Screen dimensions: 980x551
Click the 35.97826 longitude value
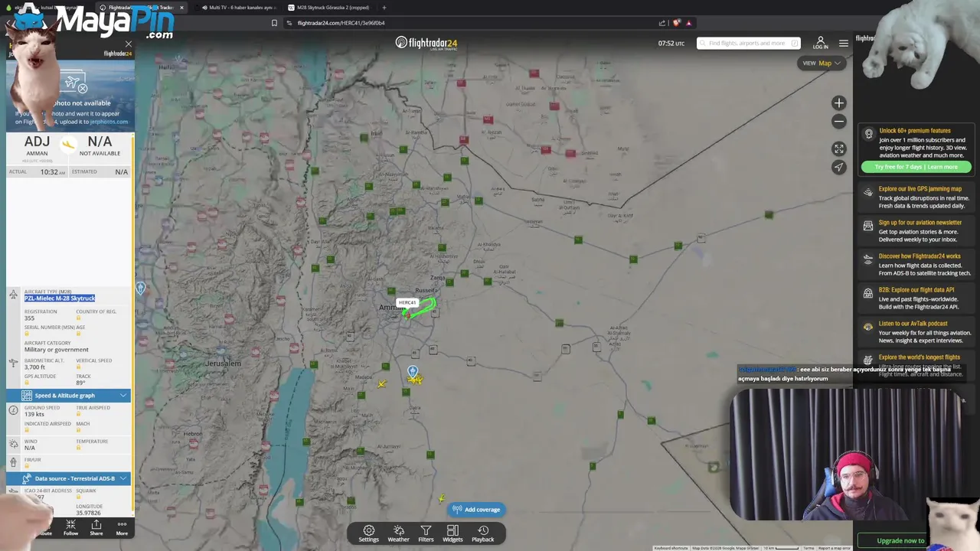click(x=89, y=514)
